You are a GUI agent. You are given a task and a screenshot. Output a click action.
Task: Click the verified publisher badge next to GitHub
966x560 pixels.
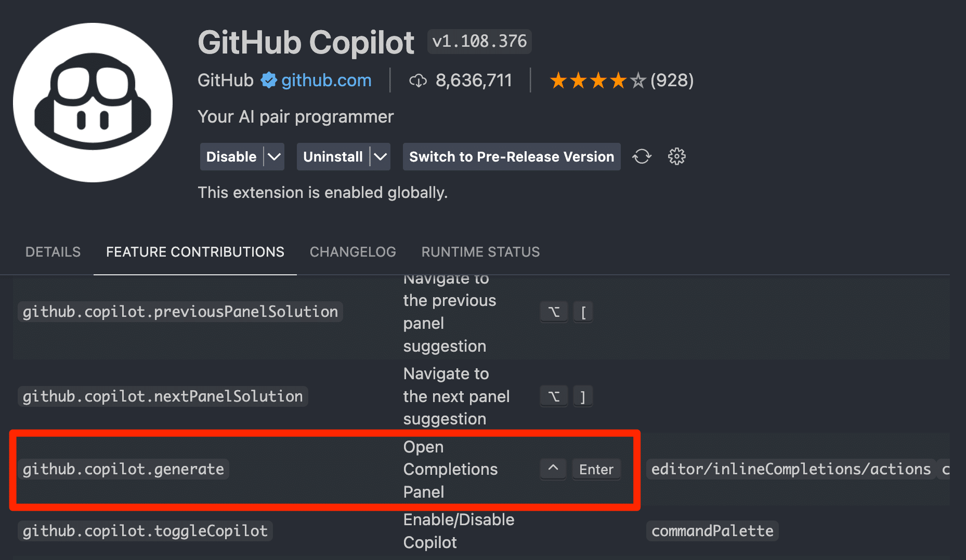point(268,80)
